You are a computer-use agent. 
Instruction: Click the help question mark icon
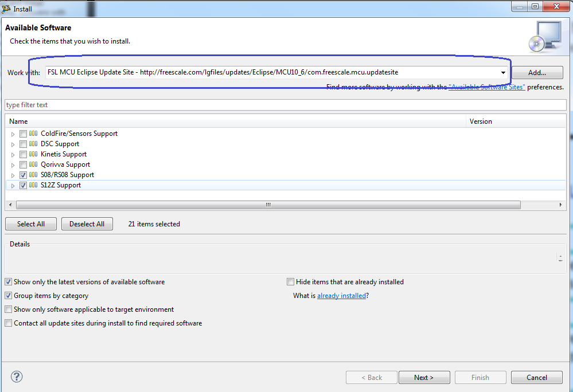(17, 377)
